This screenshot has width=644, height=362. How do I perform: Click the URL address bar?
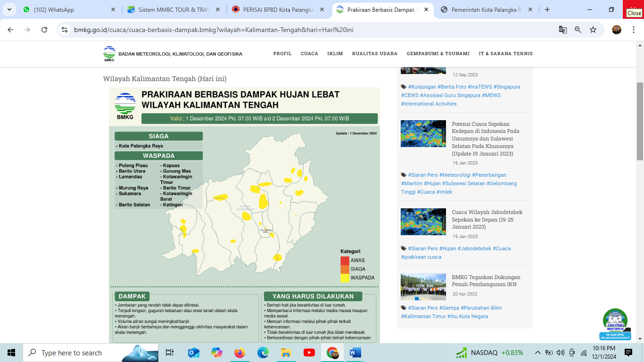[x=311, y=30]
